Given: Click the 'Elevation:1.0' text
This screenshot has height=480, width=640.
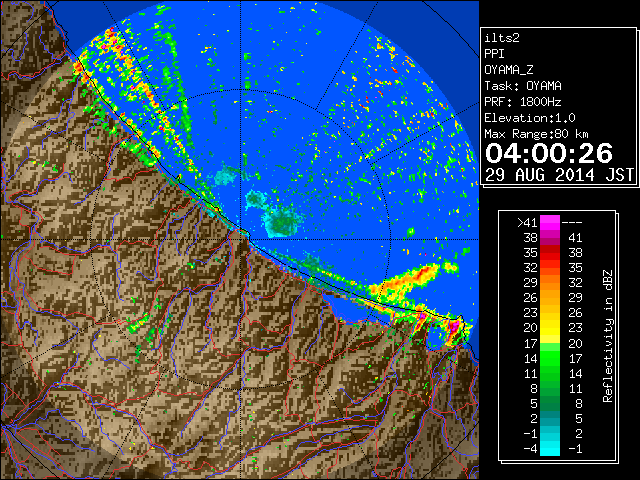Looking at the screenshot, I should [x=530, y=118].
